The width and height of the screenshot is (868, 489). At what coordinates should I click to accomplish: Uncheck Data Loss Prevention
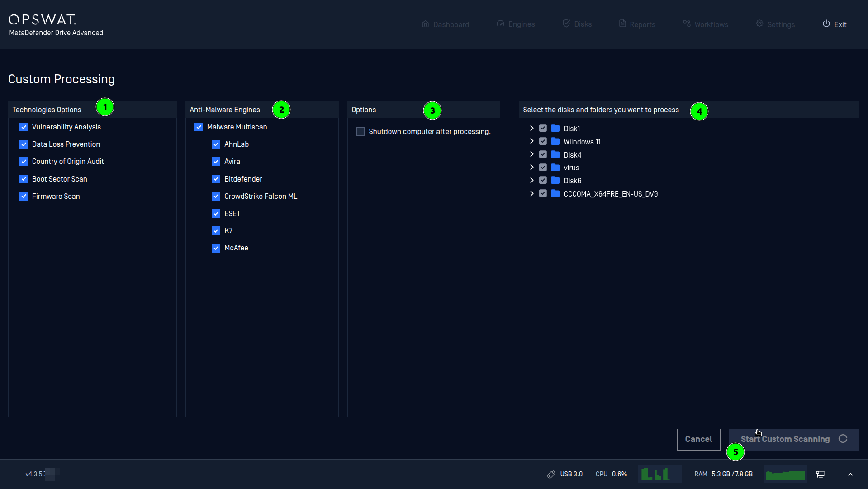pos(24,144)
